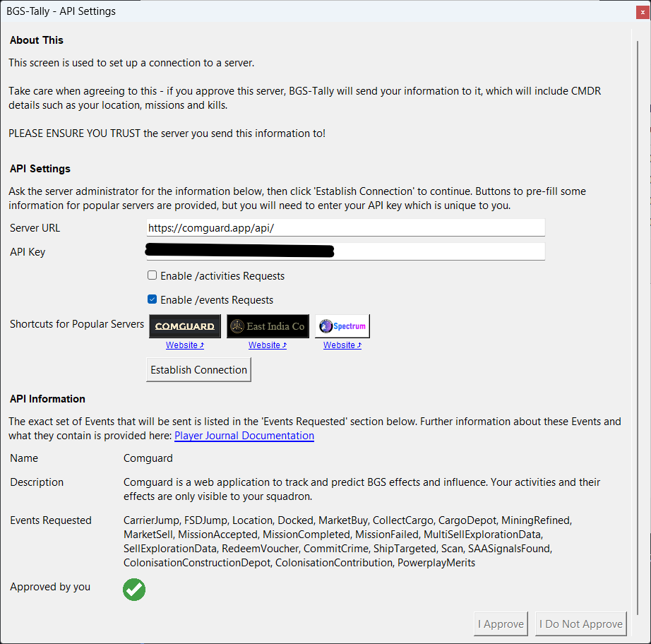
Task: Open the Player Journal Documentation link
Action: 244,436
